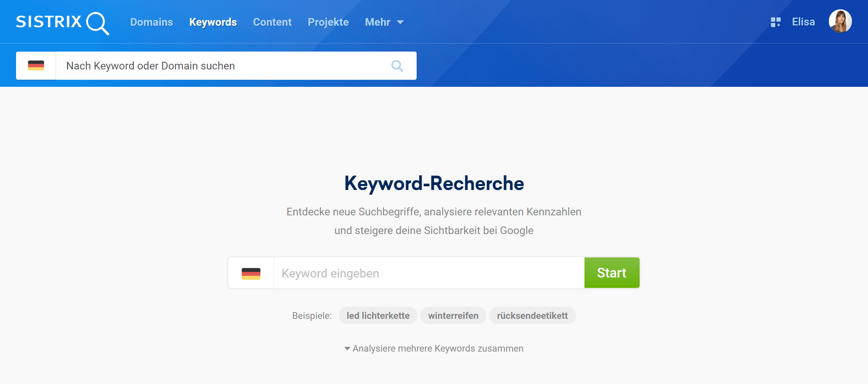Viewport: 868px width, 384px height.
Task: Click the Elisa username label
Action: pos(803,22)
